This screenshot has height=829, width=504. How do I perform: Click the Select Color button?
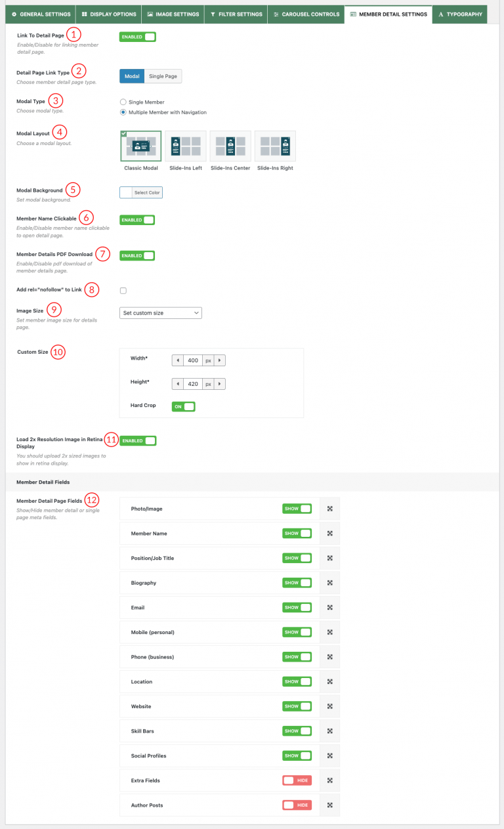[x=148, y=192]
